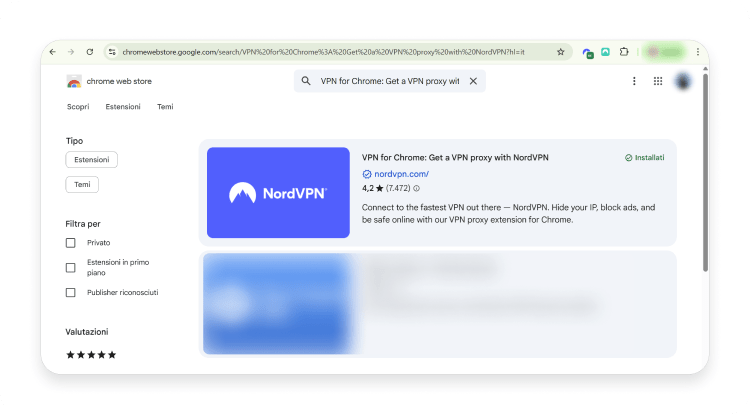Viewport: 750px width, 415px height.
Task: Click the verified badge next to nordvpn.com
Action: click(x=367, y=174)
